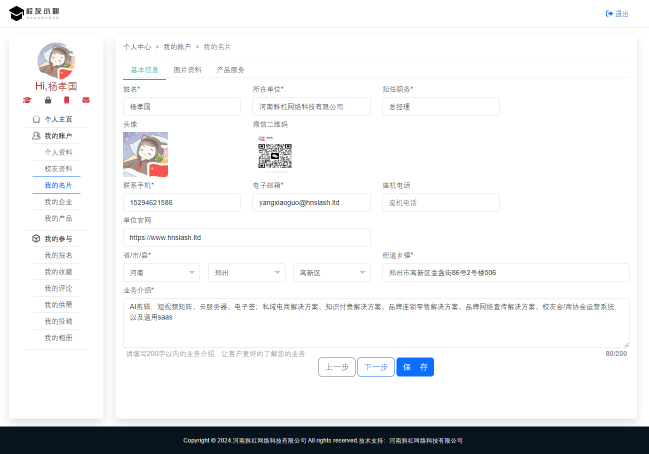The image size is (649, 454).
Task: Click the 姓名 input field
Action: coord(182,107)
